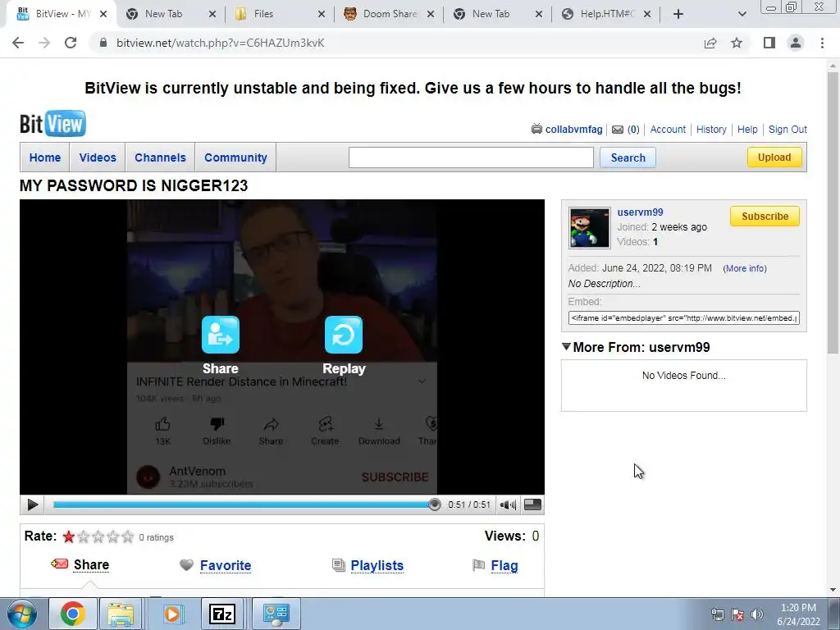Open the inbox envelope icon
This screenshot has height=630, width=840.
[618, 129]
